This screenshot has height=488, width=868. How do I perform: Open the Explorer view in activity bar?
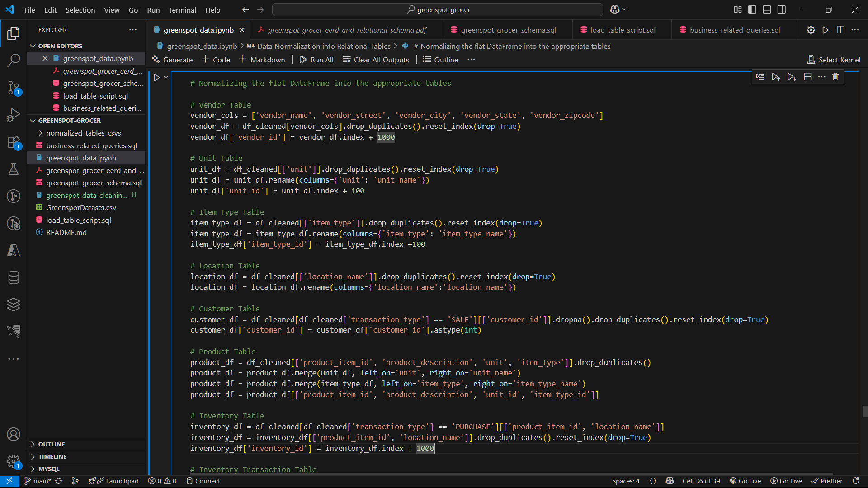(x=14, y=33)
